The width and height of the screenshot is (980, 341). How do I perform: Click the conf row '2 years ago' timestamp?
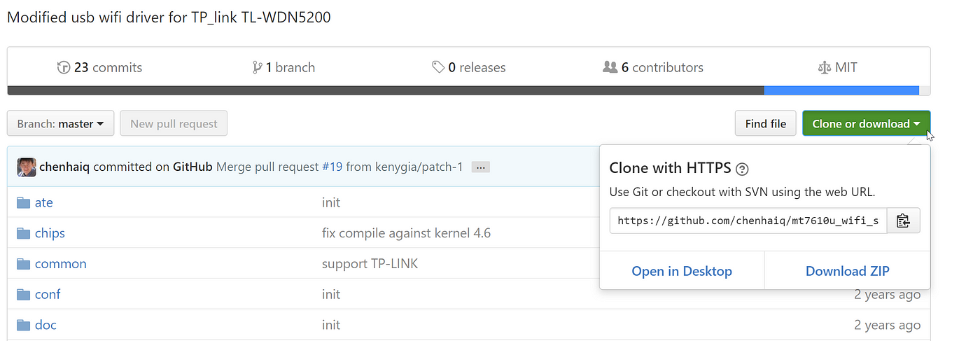point(887,294)
